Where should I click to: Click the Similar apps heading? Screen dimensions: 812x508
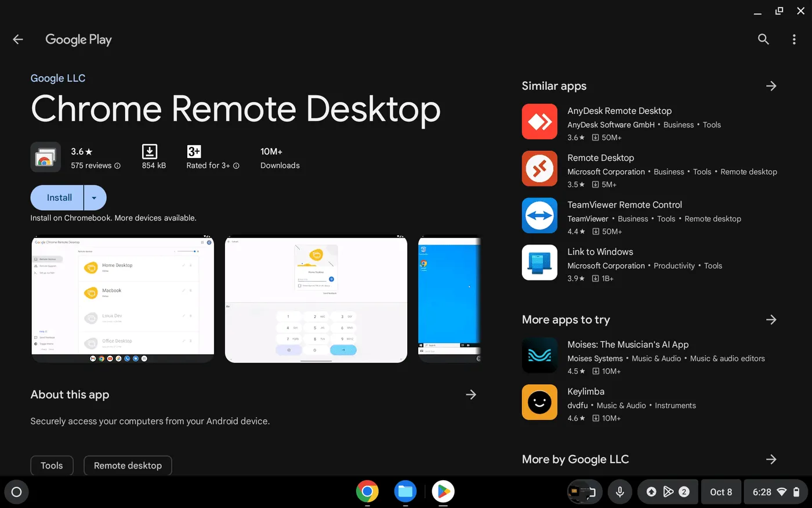click(554, 86)
